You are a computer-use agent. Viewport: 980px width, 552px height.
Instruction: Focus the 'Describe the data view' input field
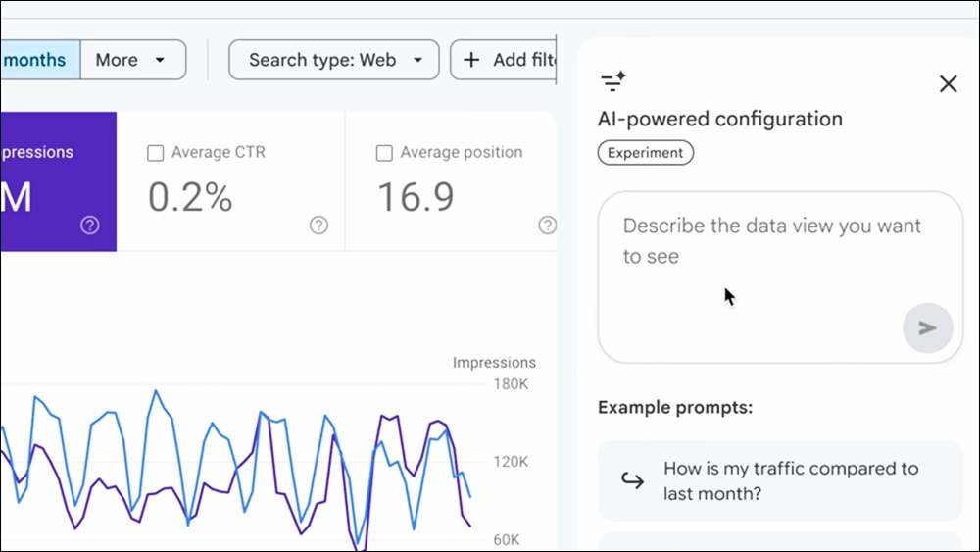780,276
